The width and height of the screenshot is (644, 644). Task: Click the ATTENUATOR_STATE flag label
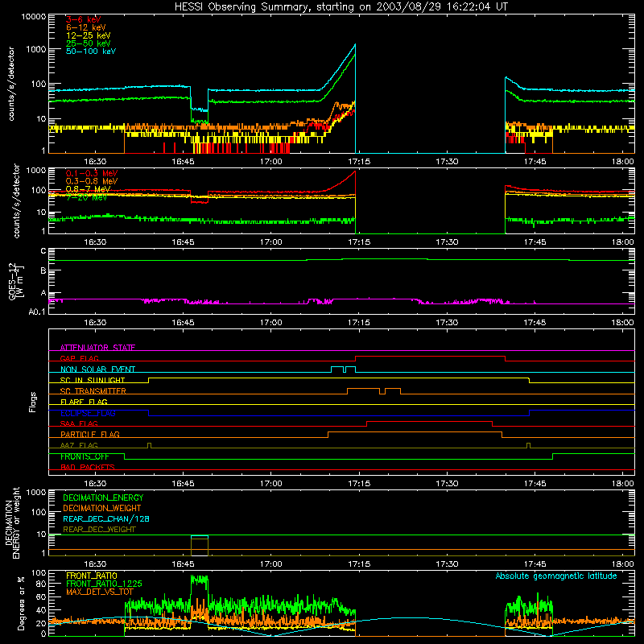97,348
